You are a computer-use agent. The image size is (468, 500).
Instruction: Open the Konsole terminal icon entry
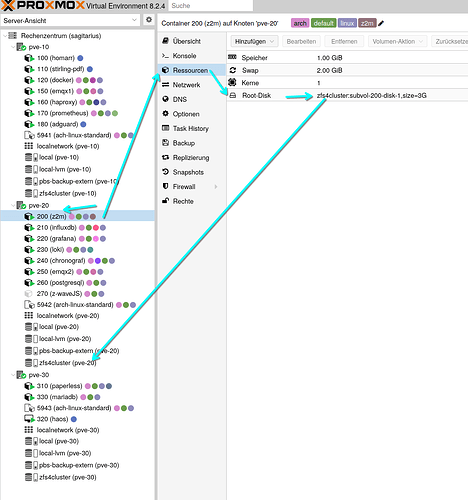point(165,56)
